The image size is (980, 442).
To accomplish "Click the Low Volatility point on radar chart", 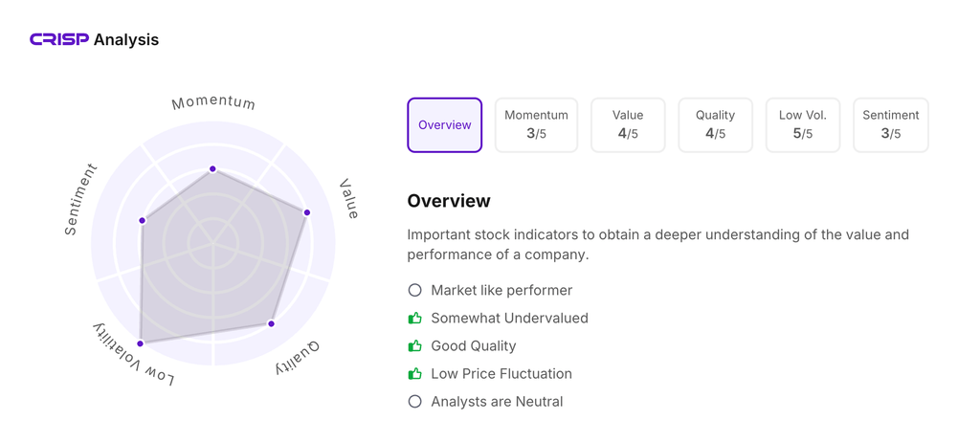I will [x=141, y=343].
